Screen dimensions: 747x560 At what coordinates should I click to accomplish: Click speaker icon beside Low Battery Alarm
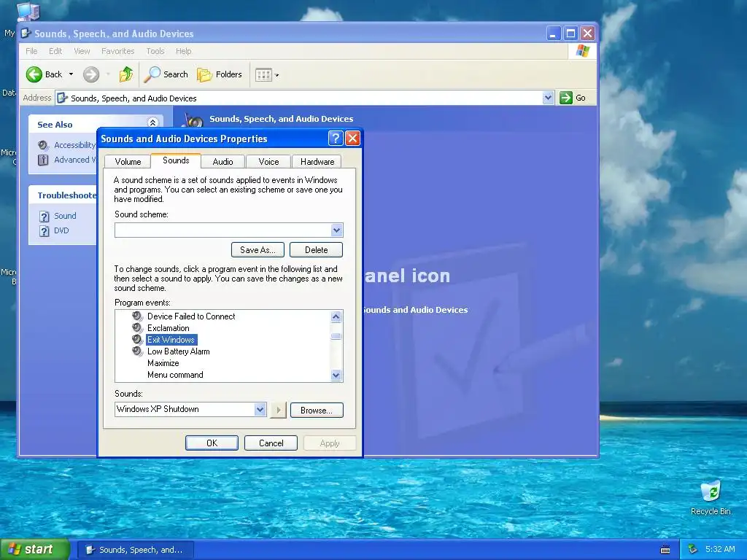click(x=137, y=351)
